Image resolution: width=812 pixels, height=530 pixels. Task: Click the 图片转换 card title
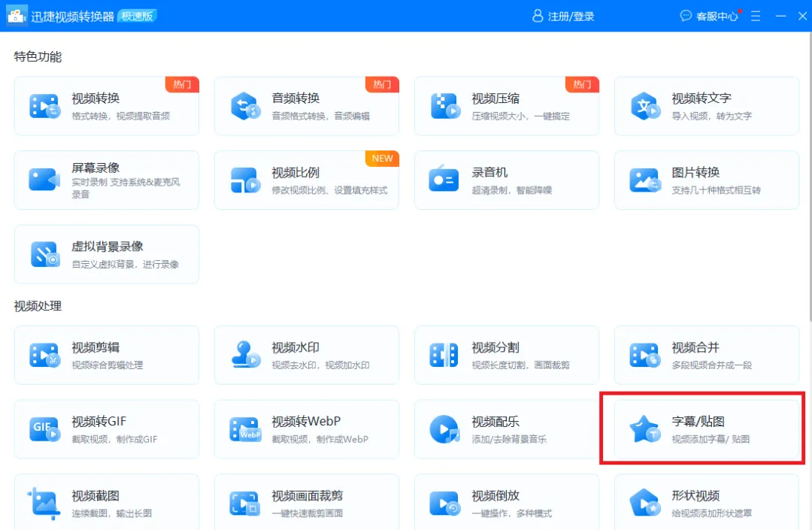[x=695, y=172]
